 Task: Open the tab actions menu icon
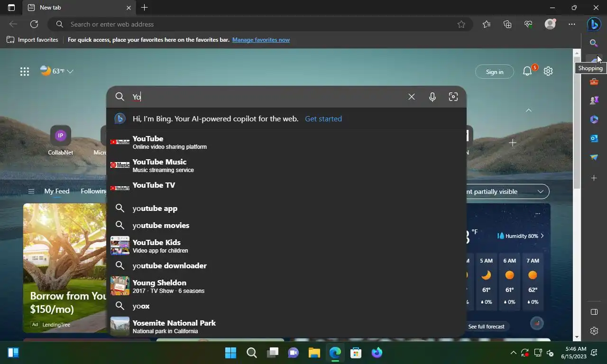point(11,8)
